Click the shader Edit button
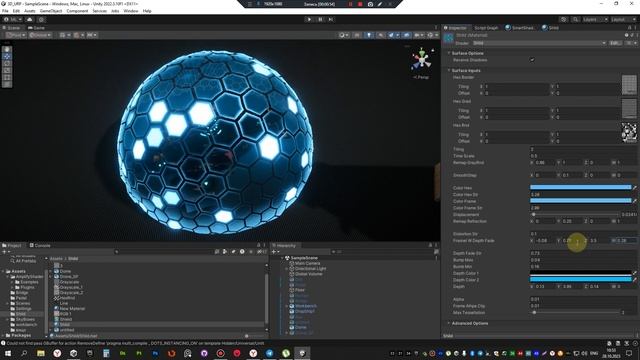640x360 pixels. tap(615, 43)
